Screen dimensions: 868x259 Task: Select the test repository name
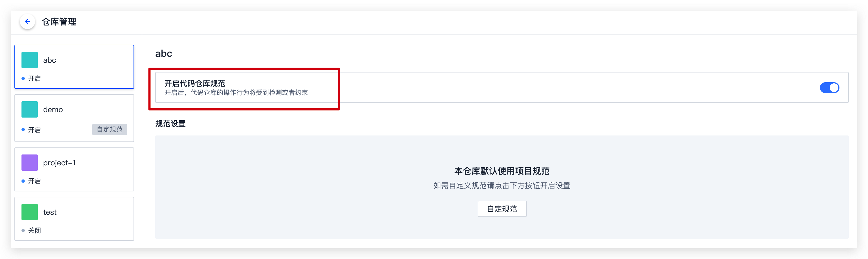[50, 212]
